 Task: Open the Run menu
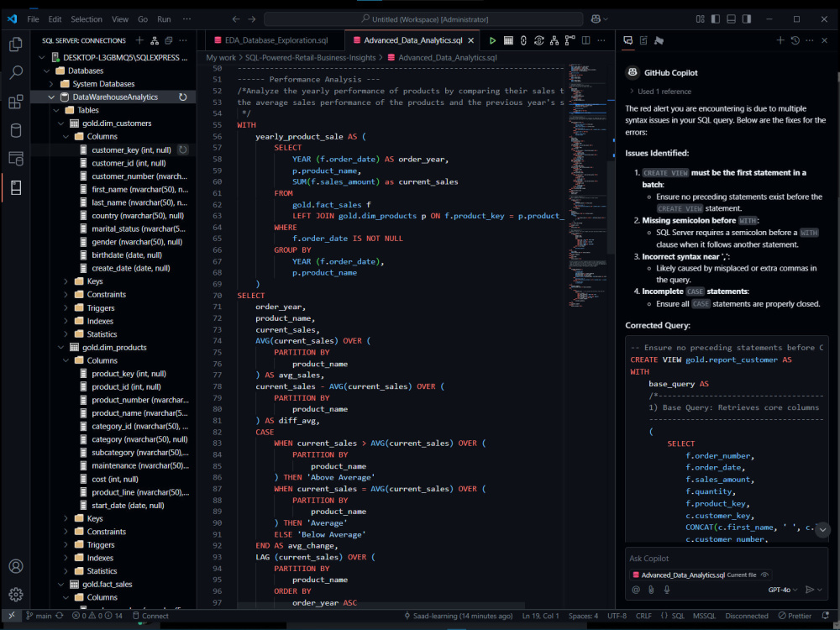pyautogui.click(x=164, y=19)
